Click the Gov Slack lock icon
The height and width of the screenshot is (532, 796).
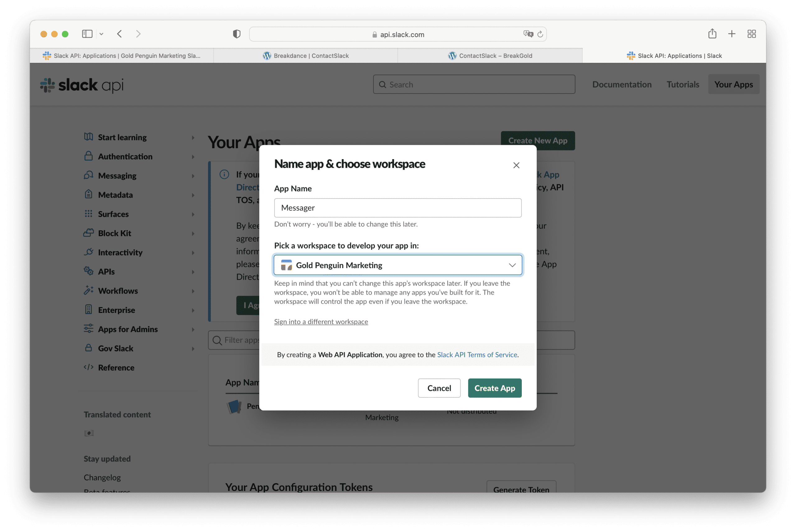(x=88, y=348)
